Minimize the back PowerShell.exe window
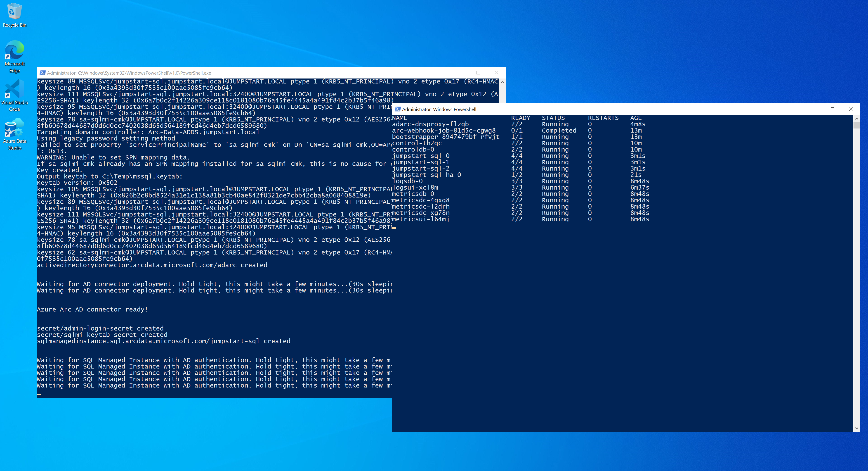The height and width of the screenshot is (471, 868). click(x=460, y=73)
